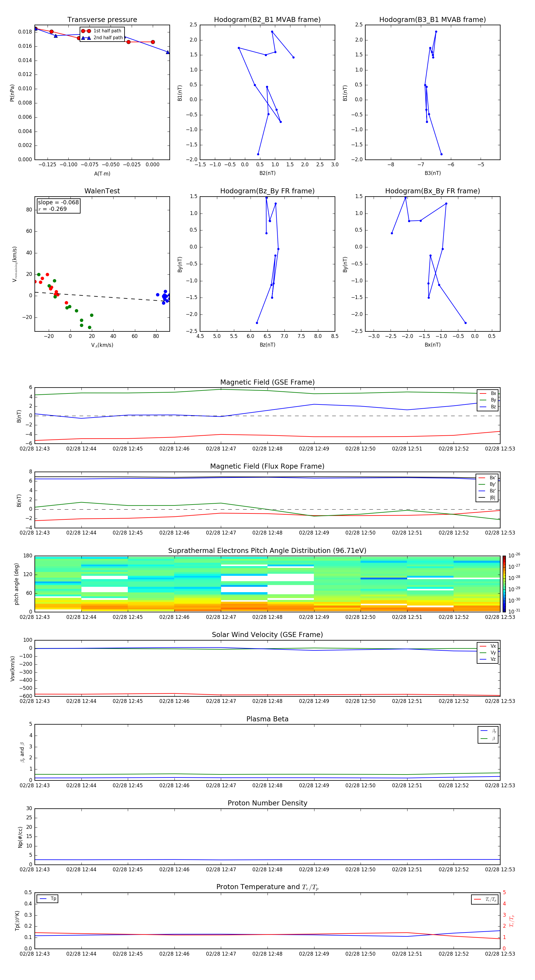Select the "Hodogram(B2_B1 MVAB frame)" title
535x980 pixels.
coord(267,20)
